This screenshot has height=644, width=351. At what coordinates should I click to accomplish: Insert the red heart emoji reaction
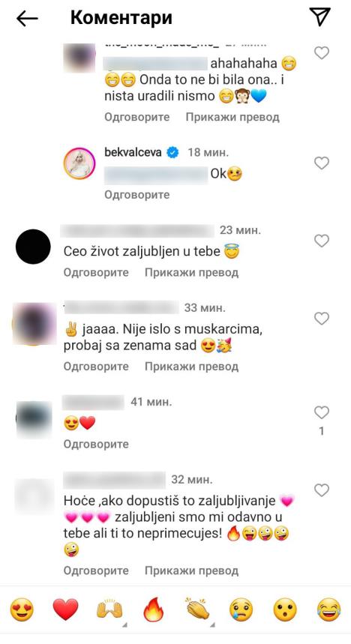(66, 610)
